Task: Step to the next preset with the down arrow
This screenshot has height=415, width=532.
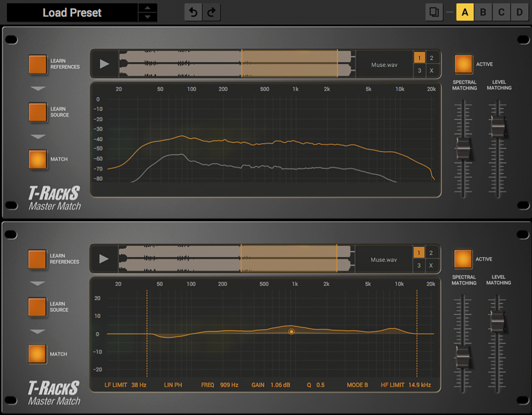Action: point(148,17)
